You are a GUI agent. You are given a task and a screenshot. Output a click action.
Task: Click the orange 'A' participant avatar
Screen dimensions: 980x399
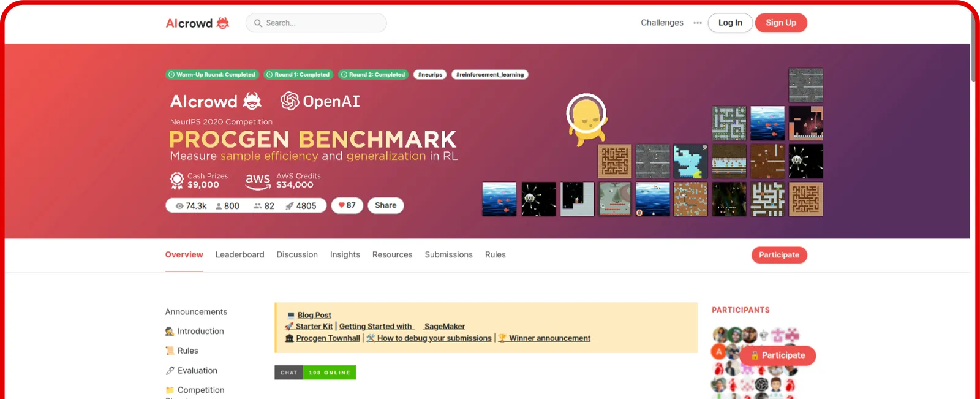pyautogui.click(x=718, y=352)
